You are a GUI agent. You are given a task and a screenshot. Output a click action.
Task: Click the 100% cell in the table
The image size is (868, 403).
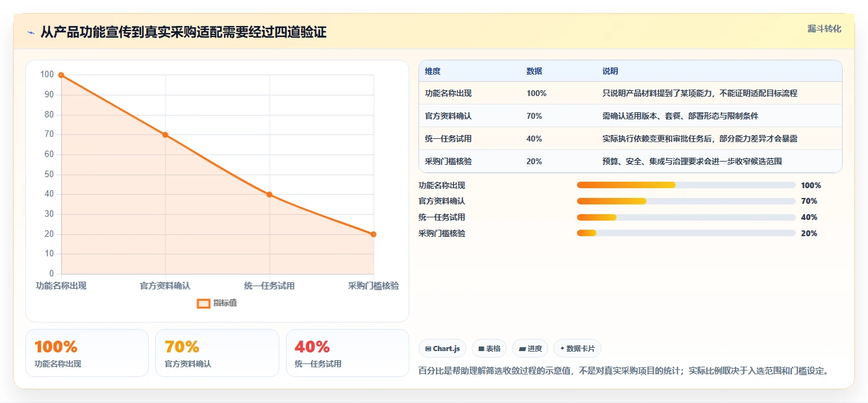pyautogui.click(x=537, y=93)
